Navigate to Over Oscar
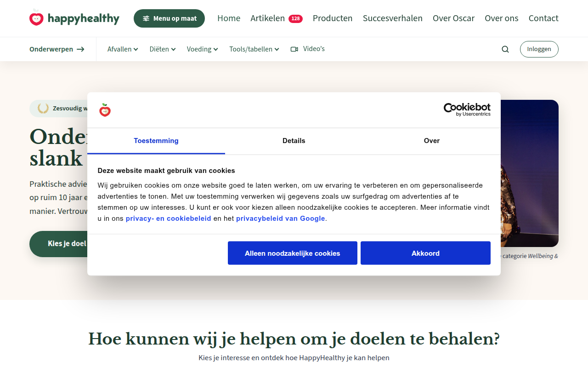588x368 pixels. (454, 18)
